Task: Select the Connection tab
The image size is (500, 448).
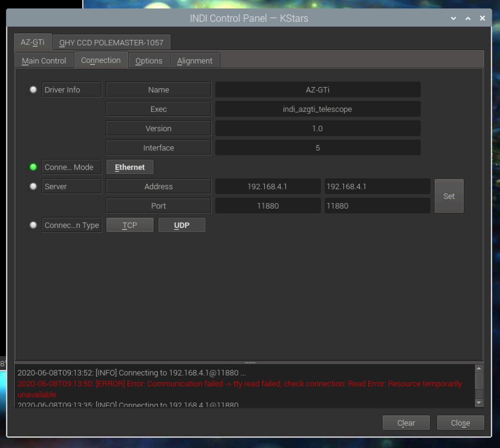Action: 101,60
